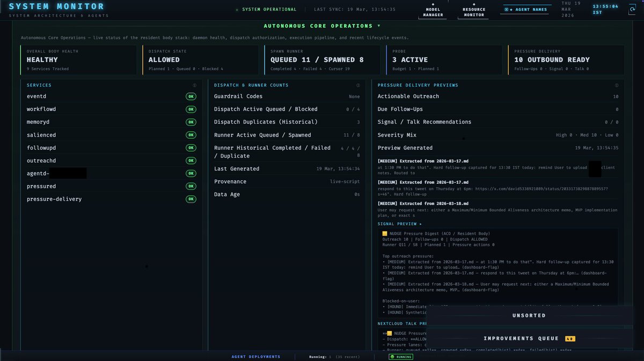Click the OK badge for memoryd

pos(191,122)
